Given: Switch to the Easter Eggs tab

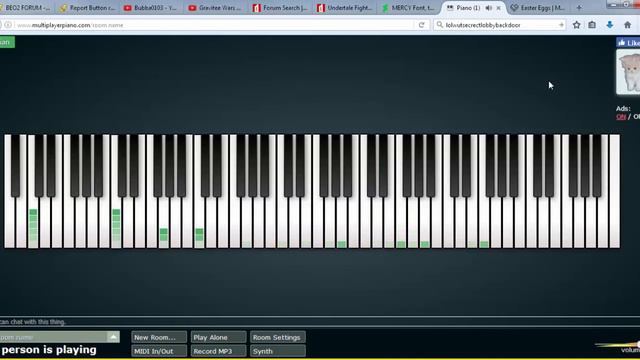Looking at the screenshot, I should [539, 7].
